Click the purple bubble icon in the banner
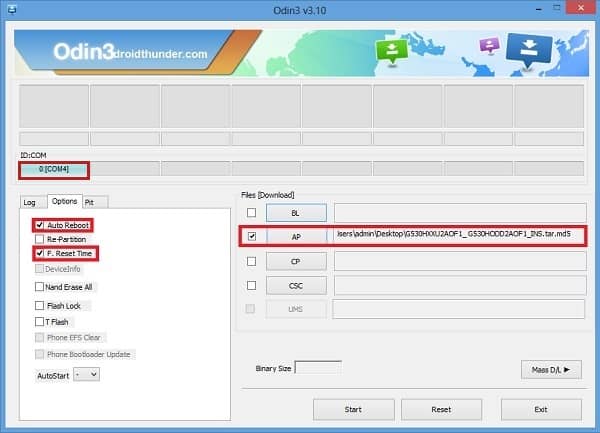Viewport: 600px width, 433px height. (489, 45)
